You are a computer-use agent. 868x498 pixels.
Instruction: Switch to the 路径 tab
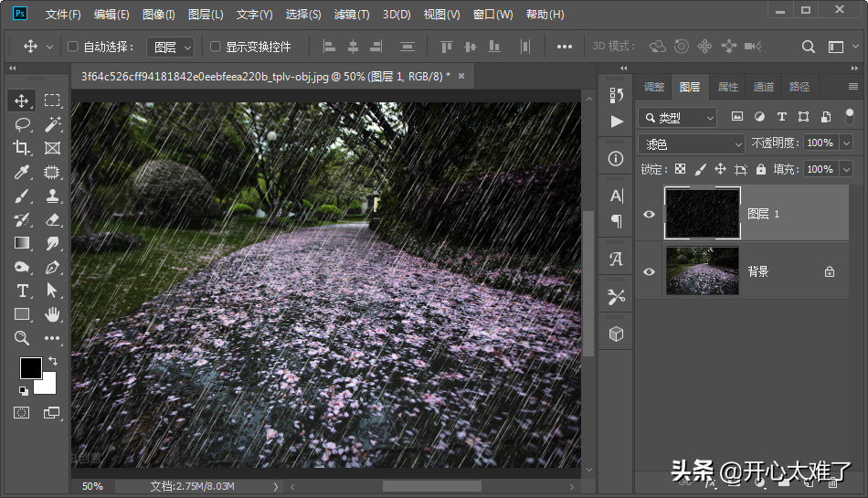(x=799, y=87)
